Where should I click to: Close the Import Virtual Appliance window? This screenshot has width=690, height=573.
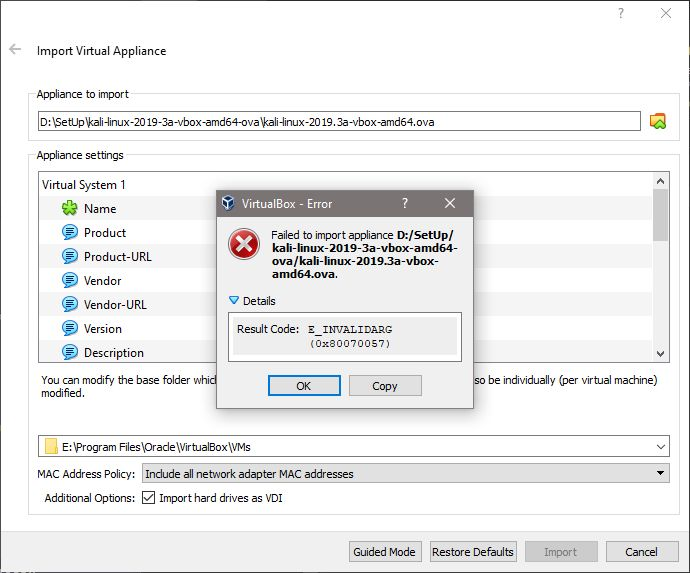[x=666, y=13]
